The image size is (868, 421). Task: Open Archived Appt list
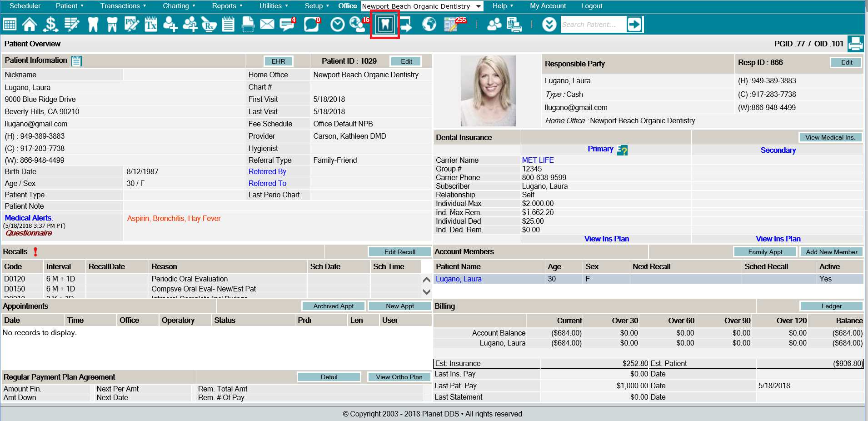(x=333, y=306)
